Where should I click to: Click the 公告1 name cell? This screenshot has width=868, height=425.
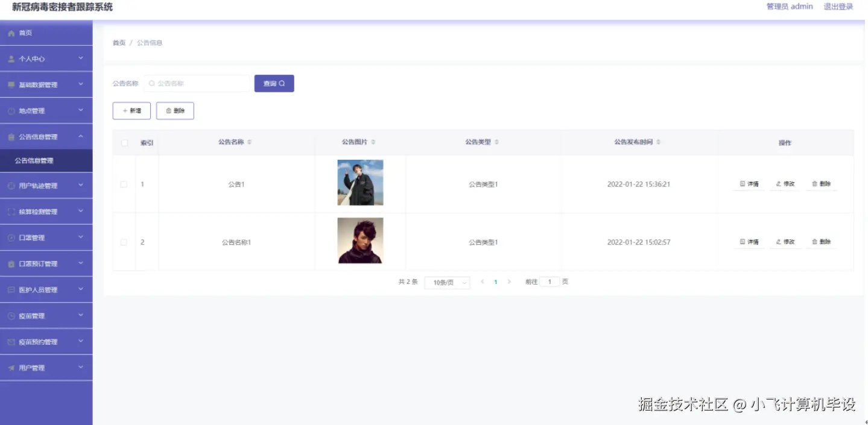click(236, 184)
